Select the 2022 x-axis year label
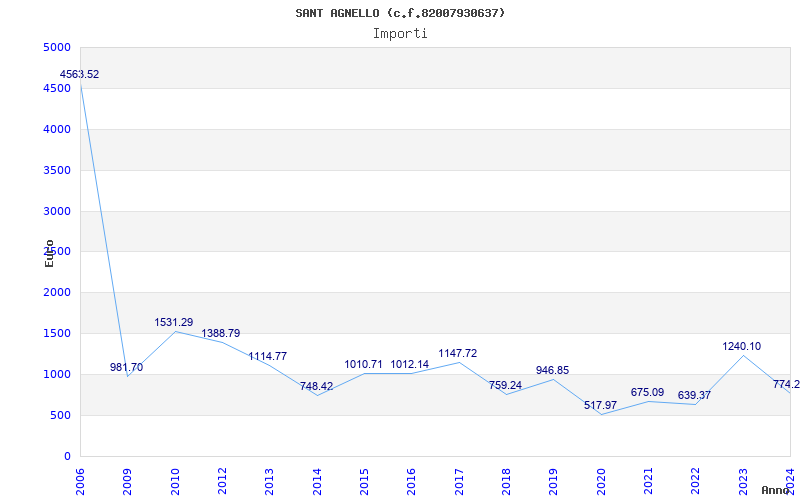 695,481
